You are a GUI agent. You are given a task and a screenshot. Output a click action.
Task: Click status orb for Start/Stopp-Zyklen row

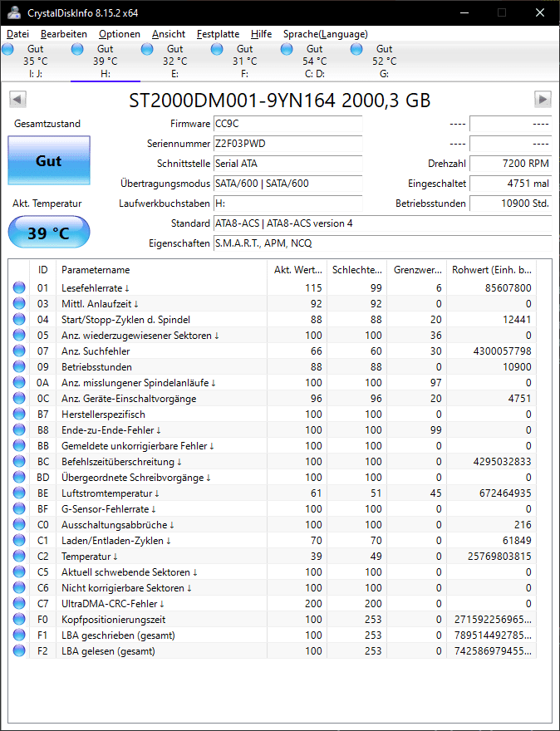tap(19, 320)
